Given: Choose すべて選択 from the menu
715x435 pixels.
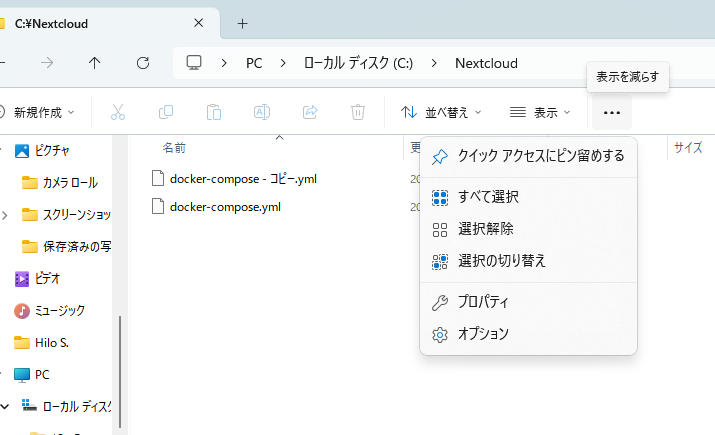Looking at the screenshot, I should [488, 197].
